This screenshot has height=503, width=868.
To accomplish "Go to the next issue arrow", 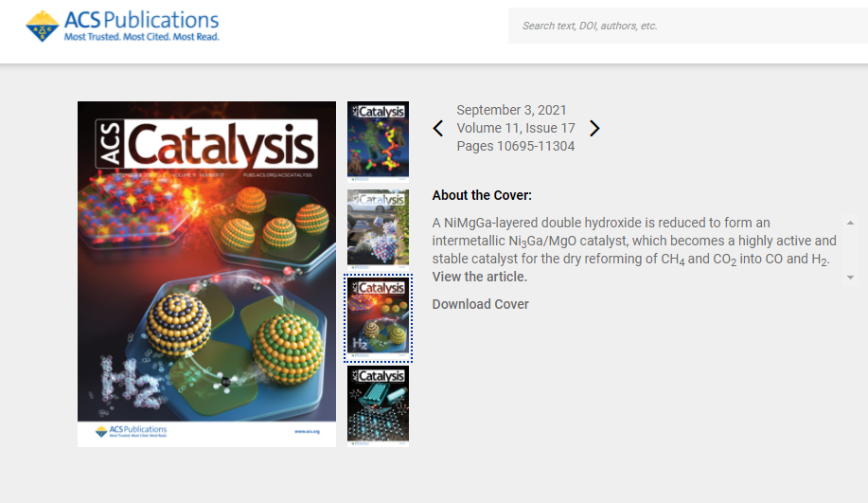I will click(x=594, y=129).
